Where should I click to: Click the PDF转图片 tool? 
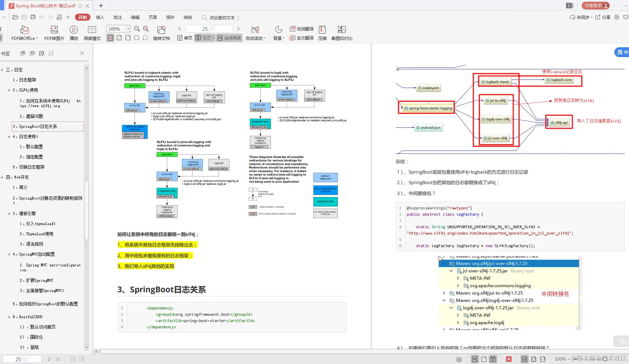54,33
